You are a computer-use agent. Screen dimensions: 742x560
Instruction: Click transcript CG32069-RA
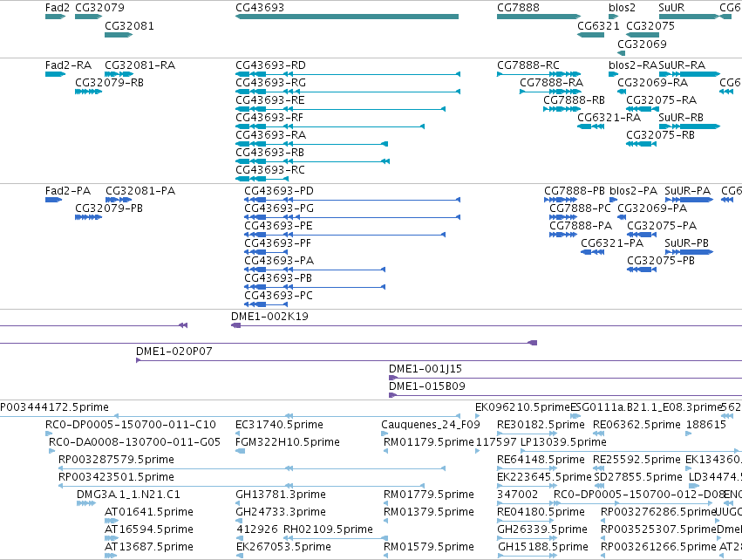pos(622,92)
